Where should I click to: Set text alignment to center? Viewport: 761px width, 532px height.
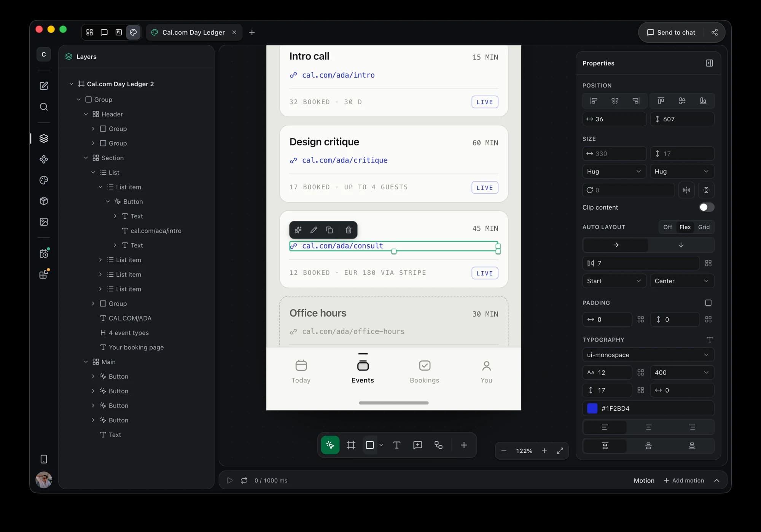648,427
